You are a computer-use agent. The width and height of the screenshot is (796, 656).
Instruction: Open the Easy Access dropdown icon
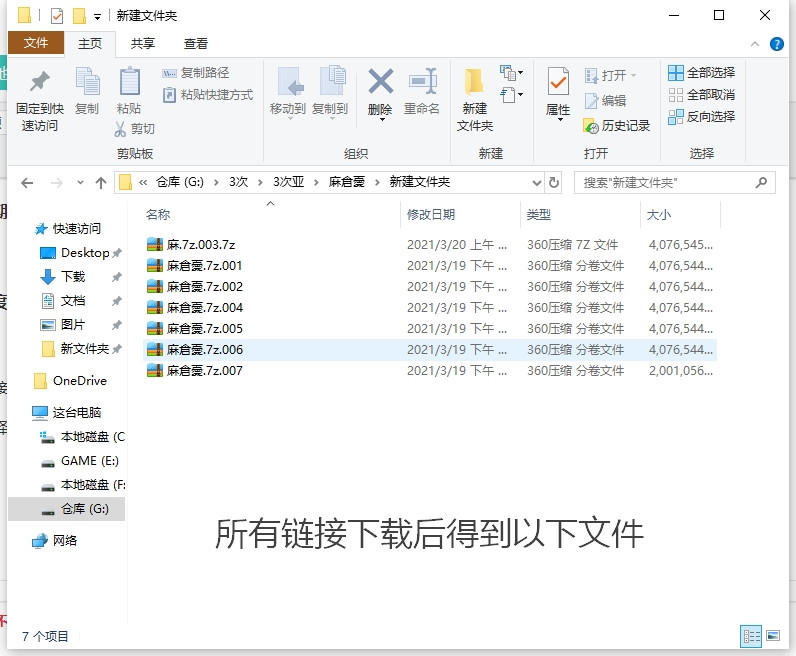pos(511,95)
